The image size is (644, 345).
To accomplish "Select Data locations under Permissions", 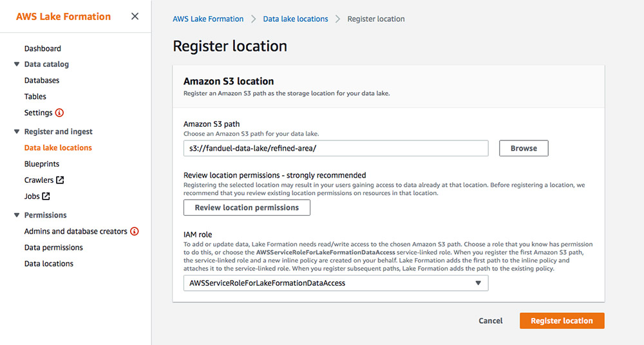I will tap(48, 264).
